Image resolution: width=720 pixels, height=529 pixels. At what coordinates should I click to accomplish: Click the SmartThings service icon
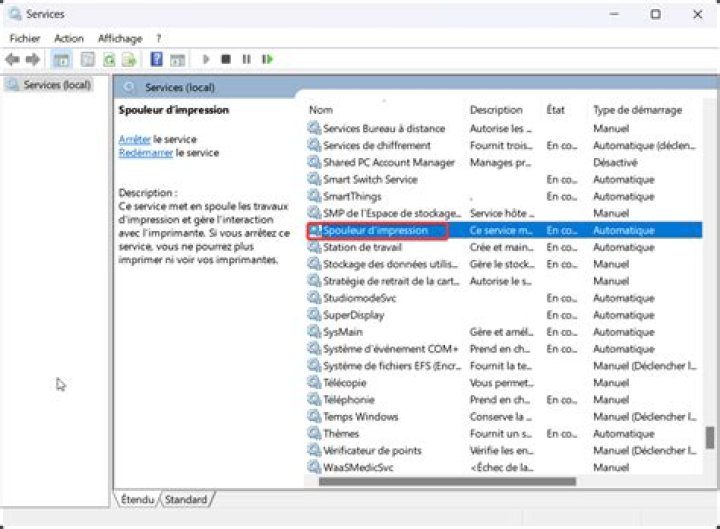point(314,196)
